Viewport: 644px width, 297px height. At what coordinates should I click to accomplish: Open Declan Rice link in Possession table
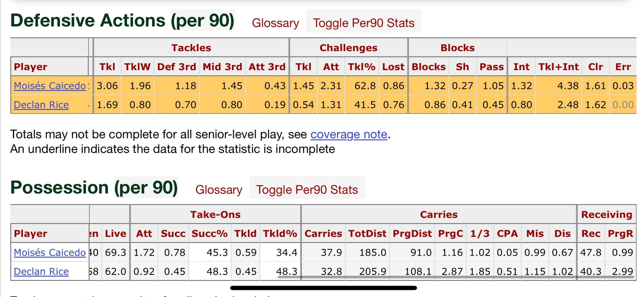pyautogui.click(x=41, y=271)
